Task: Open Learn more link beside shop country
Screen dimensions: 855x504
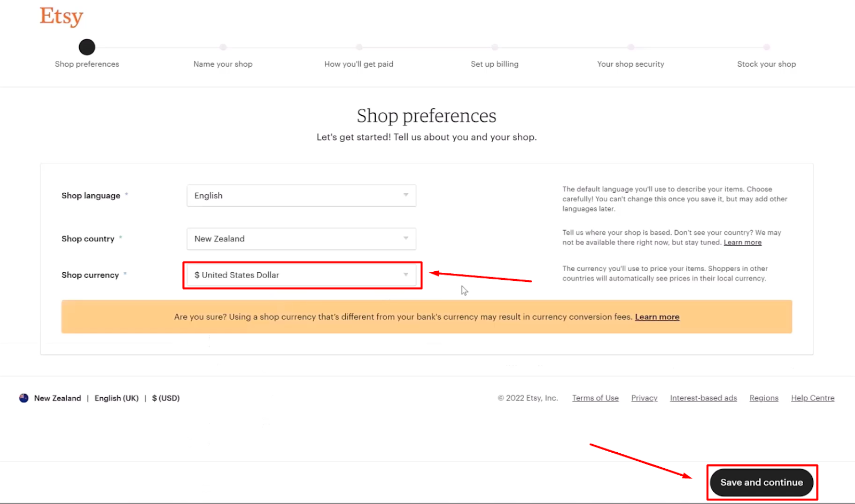Action: point(742,242)
